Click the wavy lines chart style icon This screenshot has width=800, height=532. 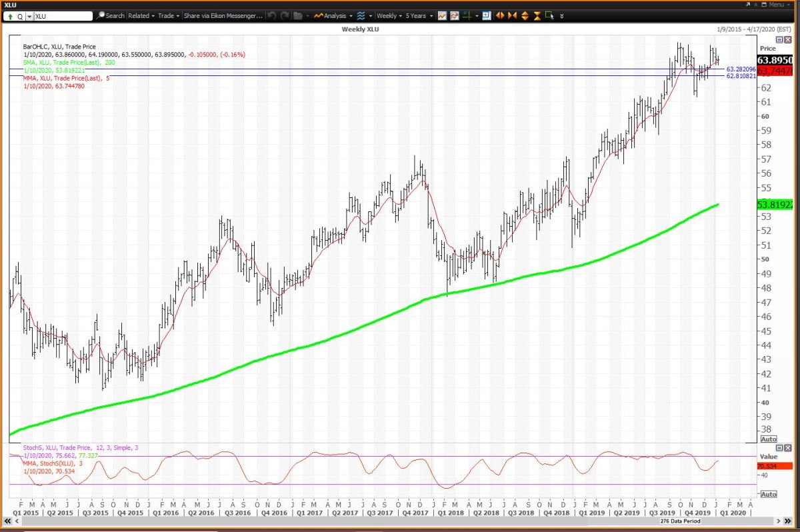(x=361, y=15)
